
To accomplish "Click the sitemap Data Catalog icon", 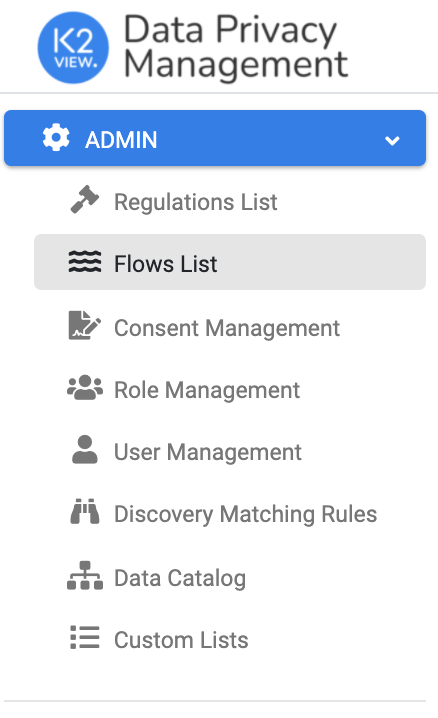I will coord(85,575).
